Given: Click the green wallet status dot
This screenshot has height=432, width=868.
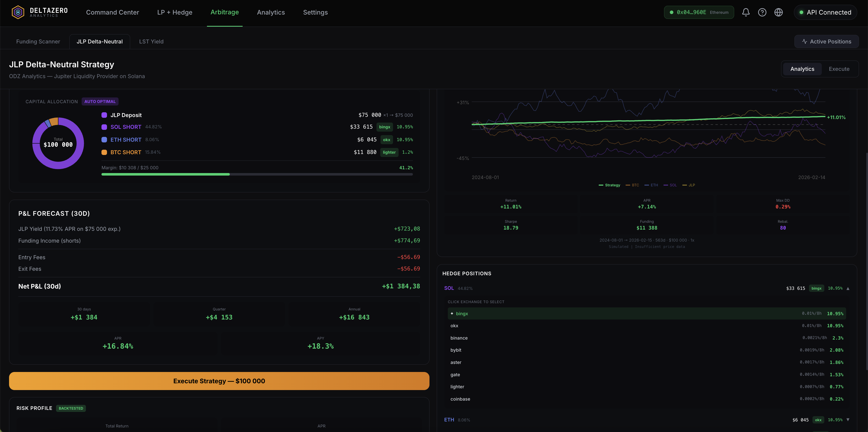Looking at the screenshot, I should [671, 13].
